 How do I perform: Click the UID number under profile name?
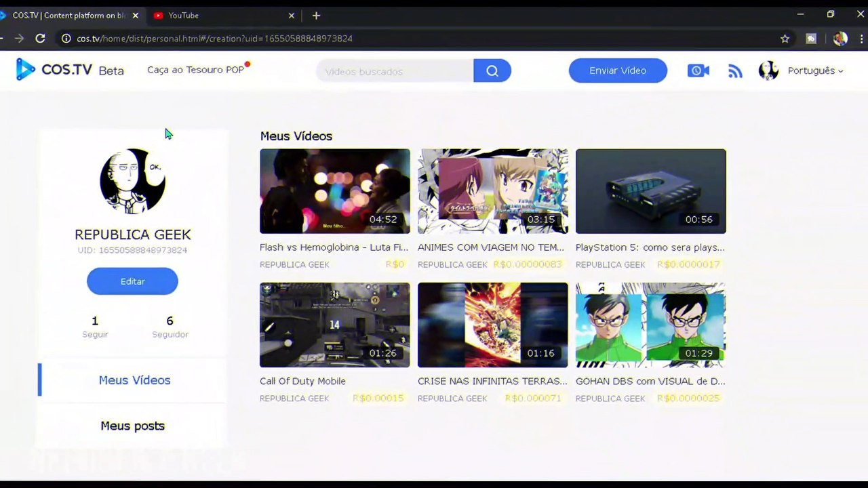132,250
